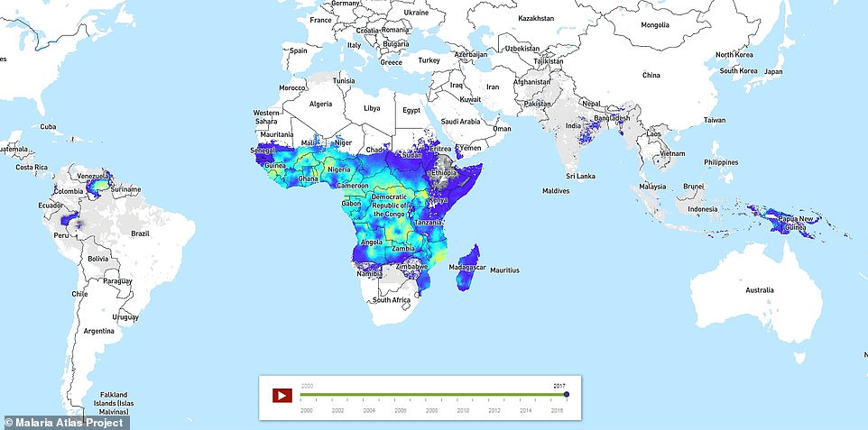Select the 2004 mark on timeline
This screenshot has height=430, width=868.
pos(369,408)
